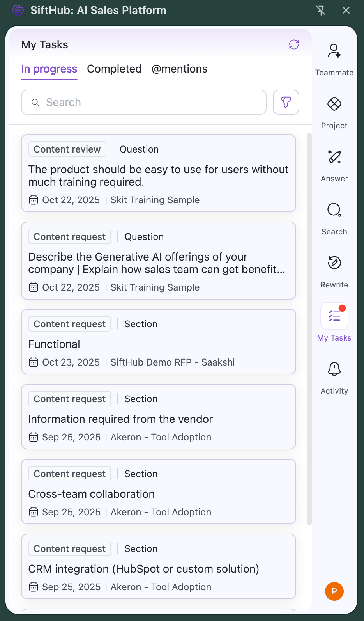Select the Answer tool icon
364x621 pixels.
point(334,157)
